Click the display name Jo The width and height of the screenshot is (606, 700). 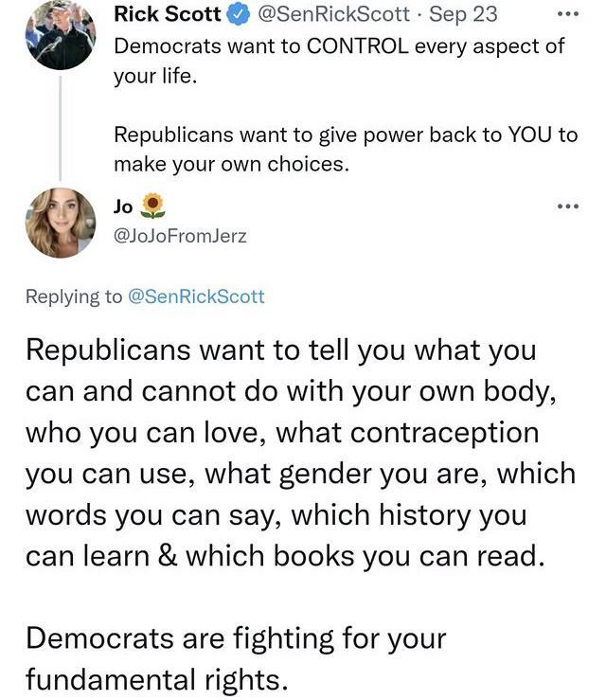123,206
